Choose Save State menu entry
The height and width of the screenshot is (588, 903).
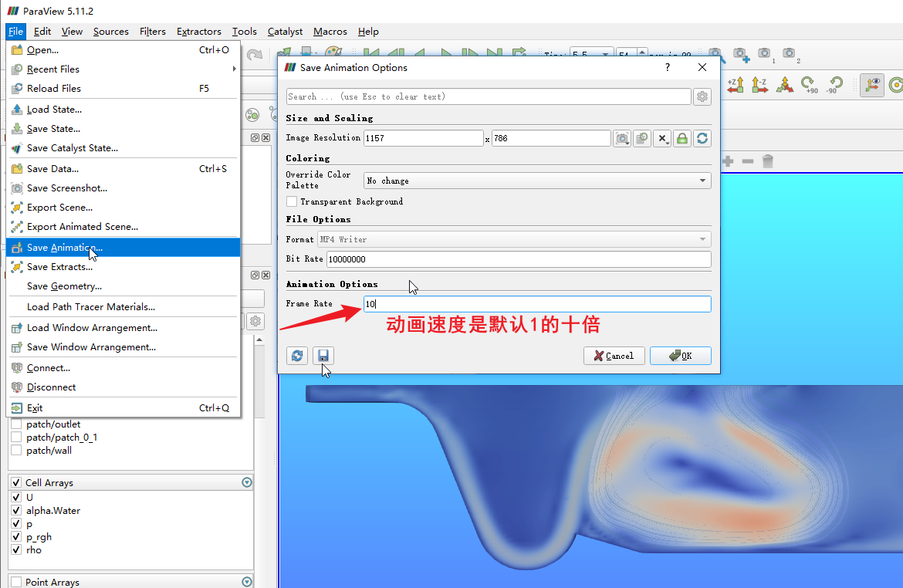123,128
